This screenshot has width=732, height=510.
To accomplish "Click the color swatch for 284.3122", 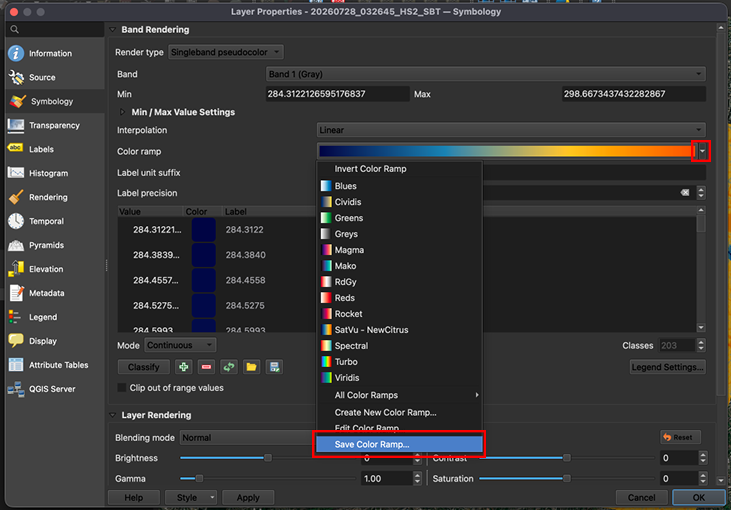I will pos(204,229).
